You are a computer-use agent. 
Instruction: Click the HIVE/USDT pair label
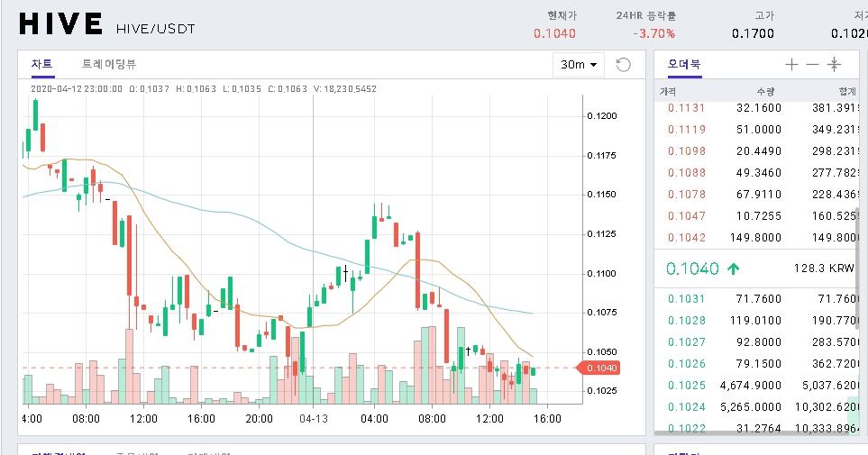click(x=156, y=29)
